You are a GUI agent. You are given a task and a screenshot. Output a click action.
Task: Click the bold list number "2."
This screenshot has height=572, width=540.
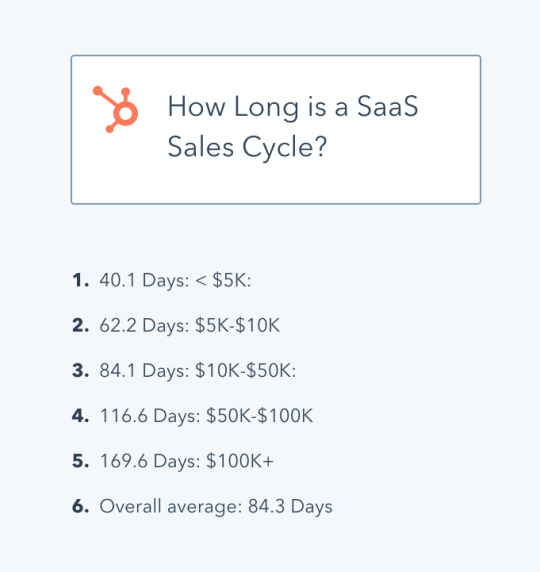(x=81, y=325)
